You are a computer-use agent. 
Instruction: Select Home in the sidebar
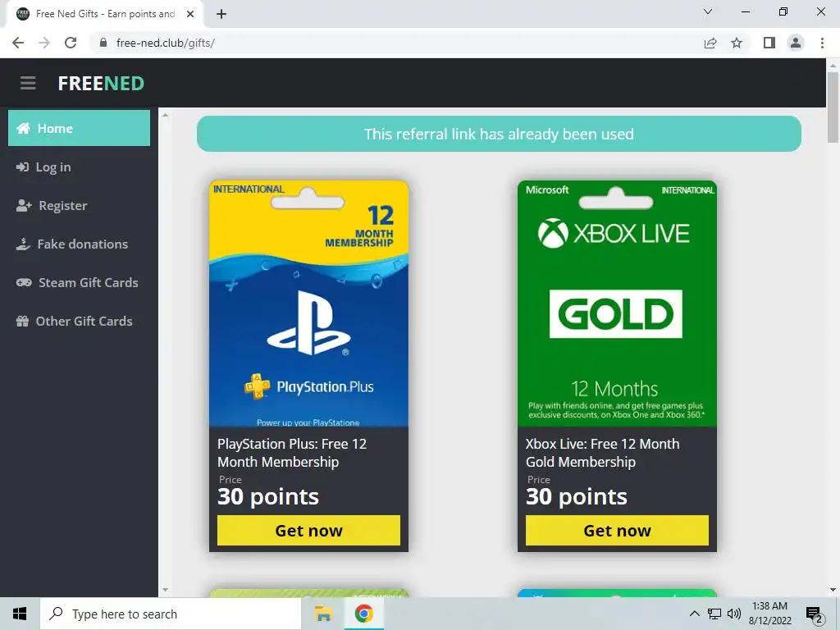tap(80, 128)
